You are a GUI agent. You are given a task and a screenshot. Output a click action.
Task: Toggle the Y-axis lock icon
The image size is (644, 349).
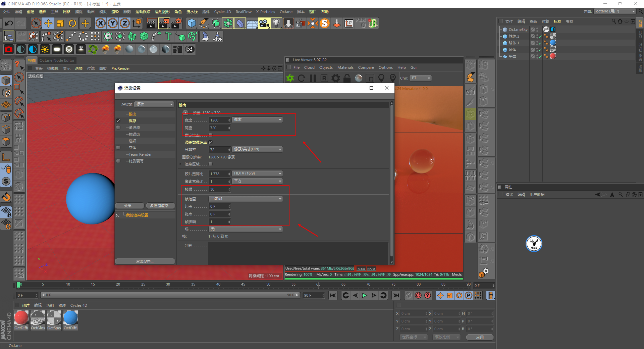tap(113, 23)
